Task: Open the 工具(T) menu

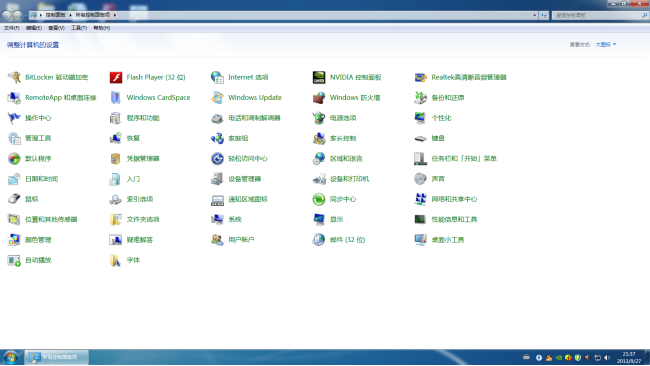Action: (x=79, y=28)
